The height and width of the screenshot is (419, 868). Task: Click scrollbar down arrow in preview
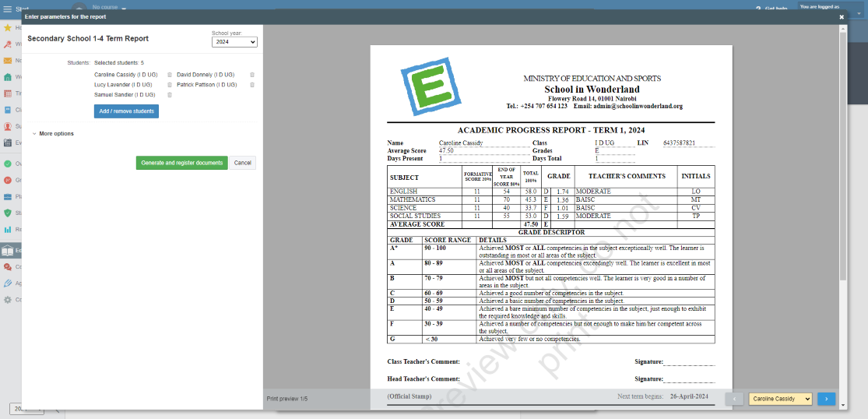(x=843, y=406)
